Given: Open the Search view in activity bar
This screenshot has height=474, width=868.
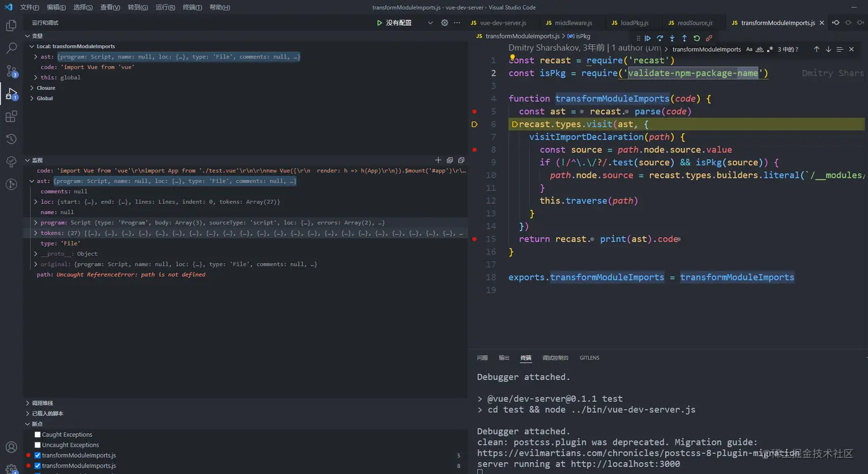Looking at the screenshot, I should (11, 48).
